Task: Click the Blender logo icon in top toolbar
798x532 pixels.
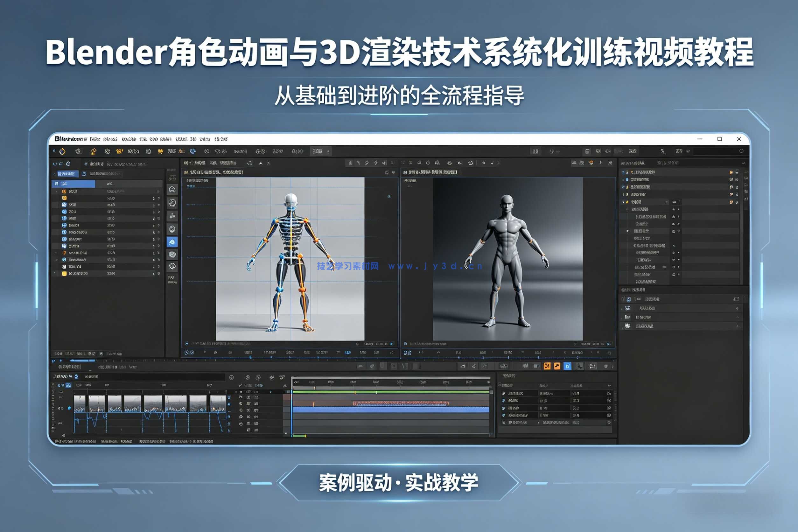Action: pyautogui.click(x=62, y=151)
